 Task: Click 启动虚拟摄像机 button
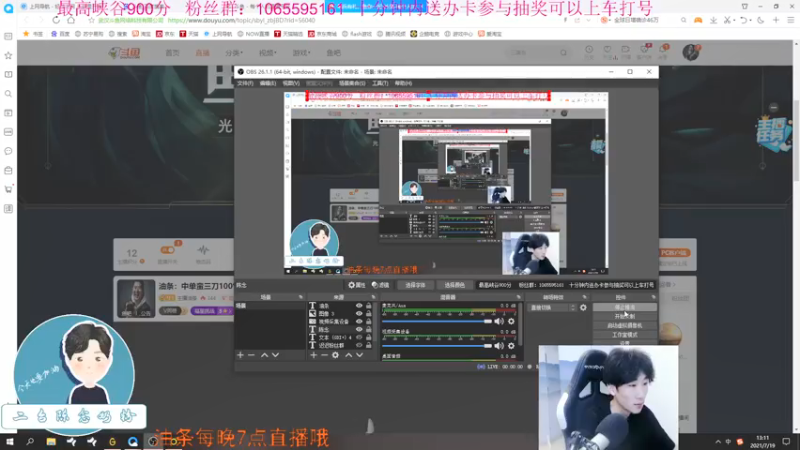tap(624, 326)
